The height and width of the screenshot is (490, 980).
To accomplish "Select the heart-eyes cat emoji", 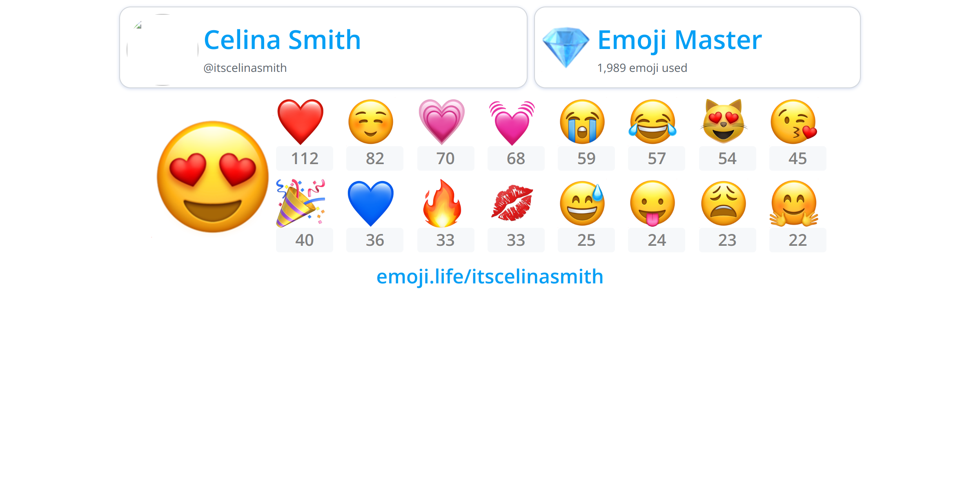I will (x=724, y=121).
